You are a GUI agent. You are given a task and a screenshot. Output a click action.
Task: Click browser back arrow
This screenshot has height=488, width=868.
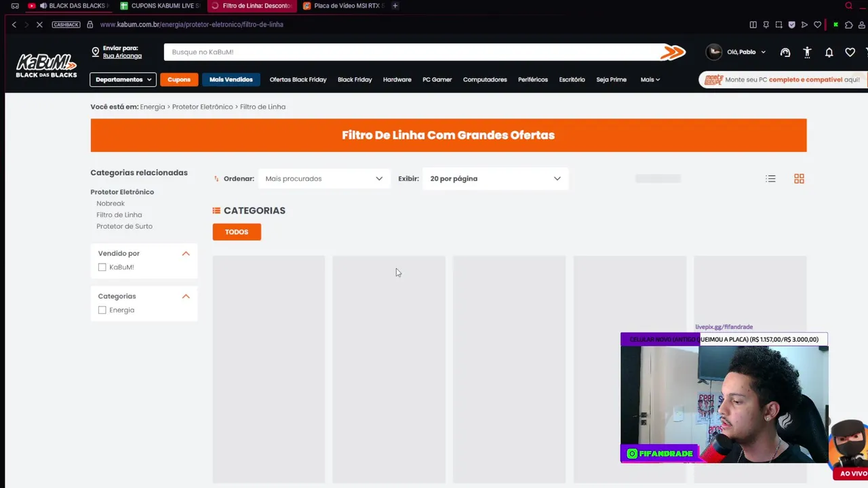pos(14,24)
